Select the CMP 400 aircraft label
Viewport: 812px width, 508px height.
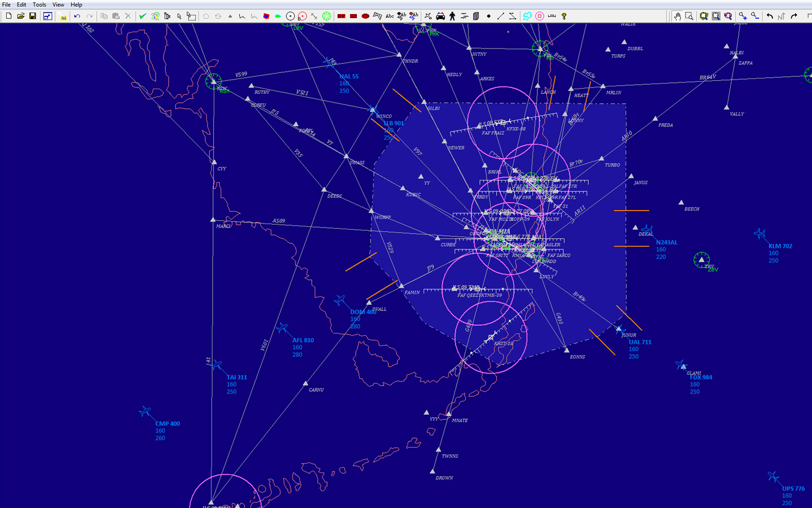pyautogui.click(x=167, y=424)
